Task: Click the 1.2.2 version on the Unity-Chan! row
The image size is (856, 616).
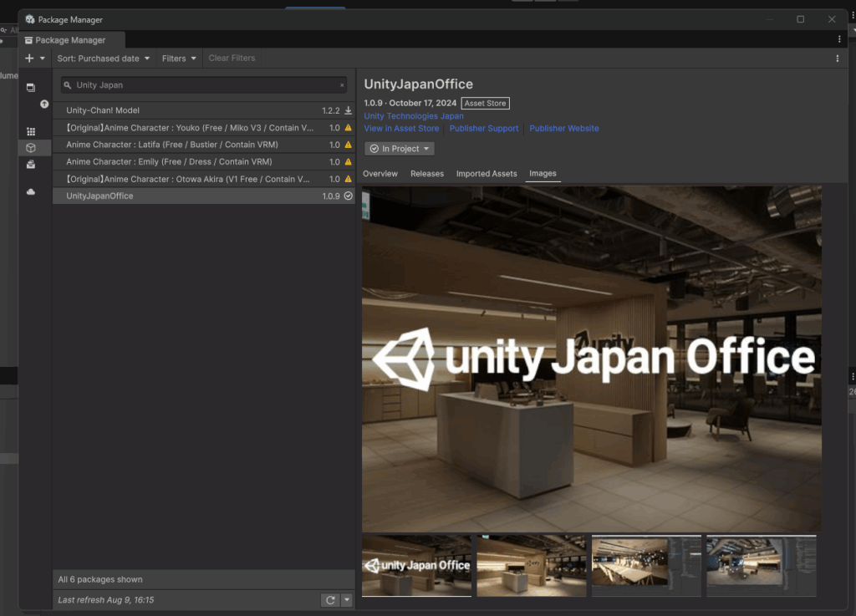Action: [x=331, y=110]
